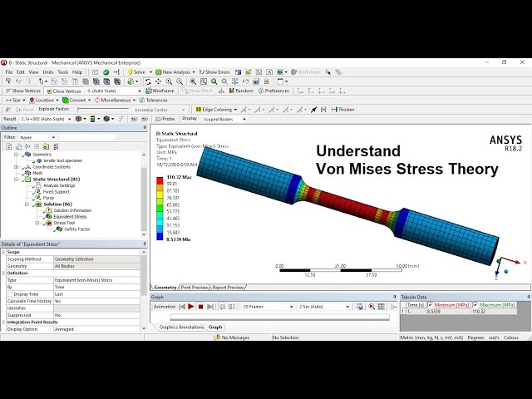Toggle Close Vertices

pos(64,91)
